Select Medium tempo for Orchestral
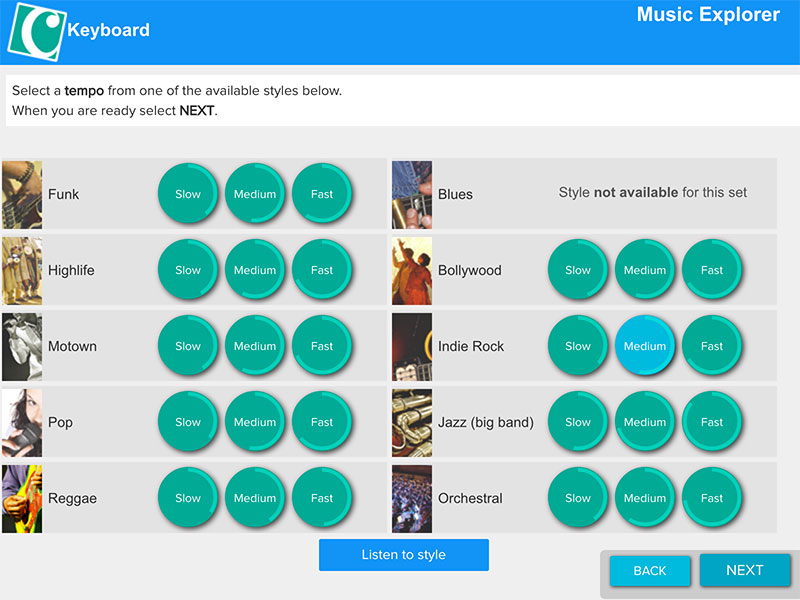This screenshot has height=600, width=800. (645, 498)
